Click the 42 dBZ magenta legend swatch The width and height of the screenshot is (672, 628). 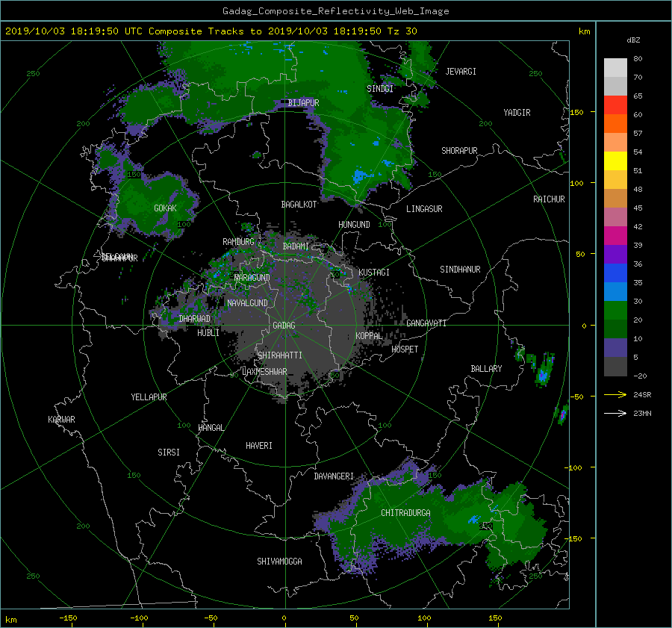[x=615, y=236]
